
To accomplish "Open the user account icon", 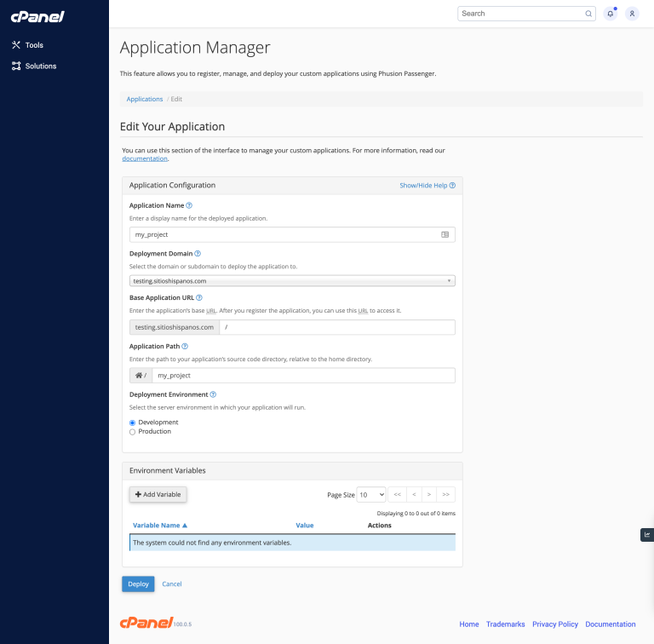I will 632,14.
